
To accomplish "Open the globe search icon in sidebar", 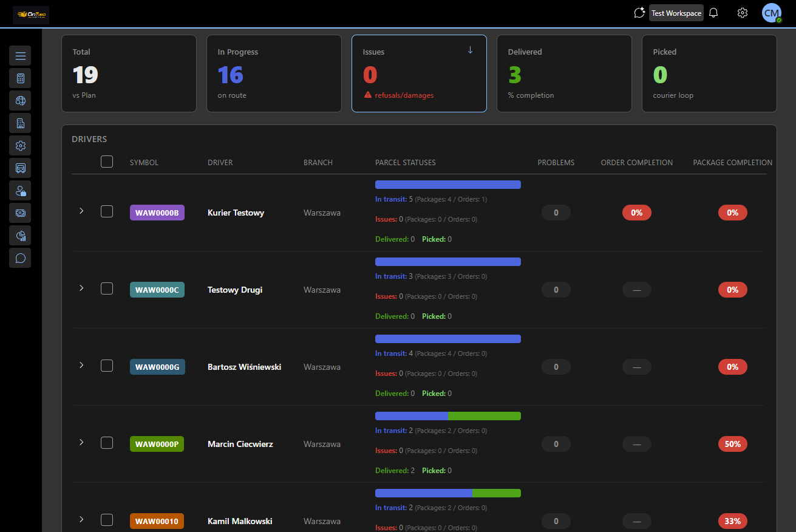I will tap(20, 101).
